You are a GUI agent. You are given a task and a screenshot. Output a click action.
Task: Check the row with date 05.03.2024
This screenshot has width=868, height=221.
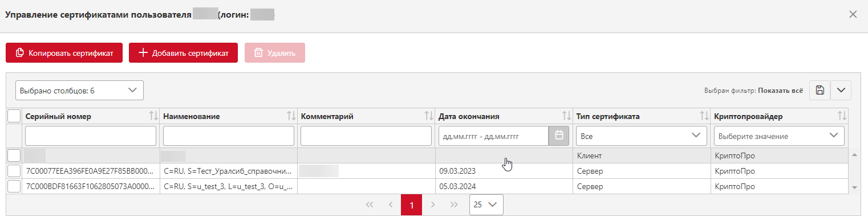tap(14, 186)
